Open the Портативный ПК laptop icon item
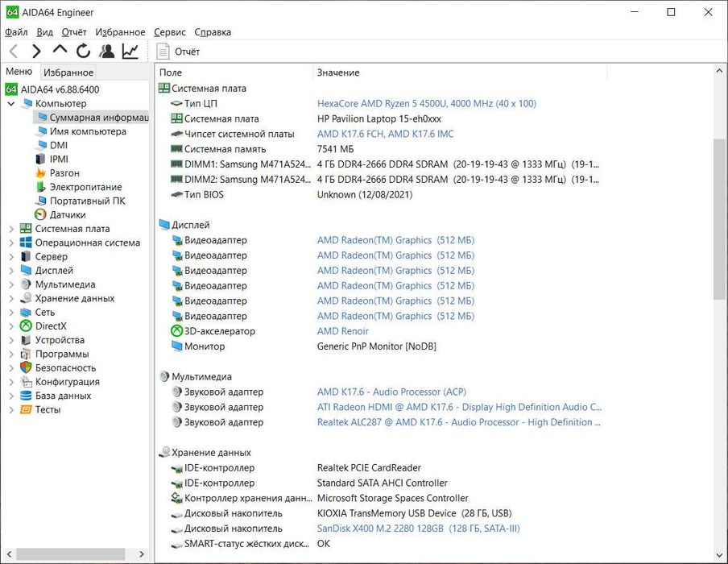This screenshot has height=564, width=728. 40,201
